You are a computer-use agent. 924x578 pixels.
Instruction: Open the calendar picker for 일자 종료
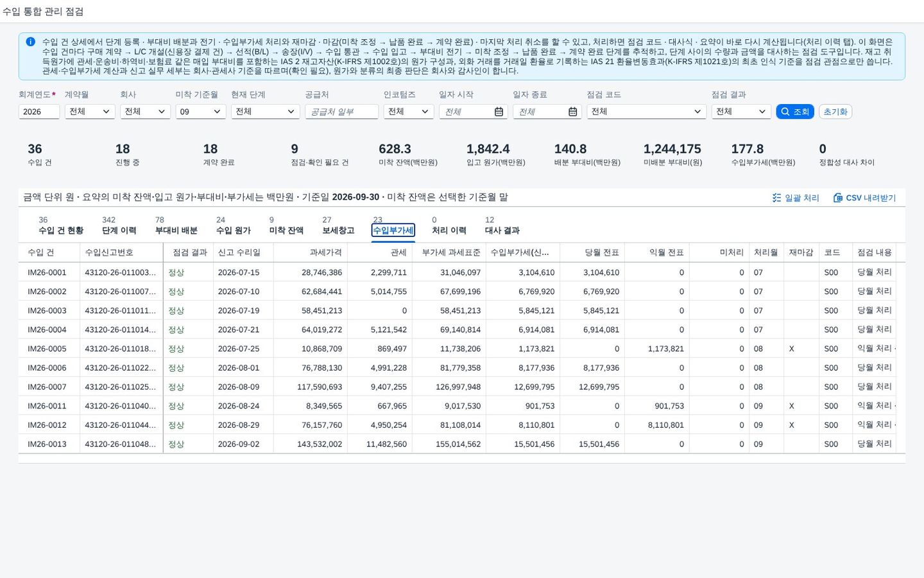(x=572, y=112)
